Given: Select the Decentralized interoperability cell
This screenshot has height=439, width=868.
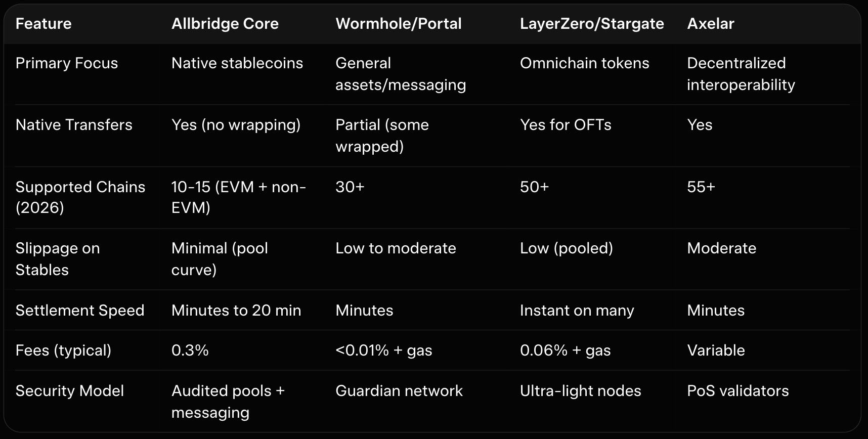Looking at the screenshot, I should tap(741, 74).
